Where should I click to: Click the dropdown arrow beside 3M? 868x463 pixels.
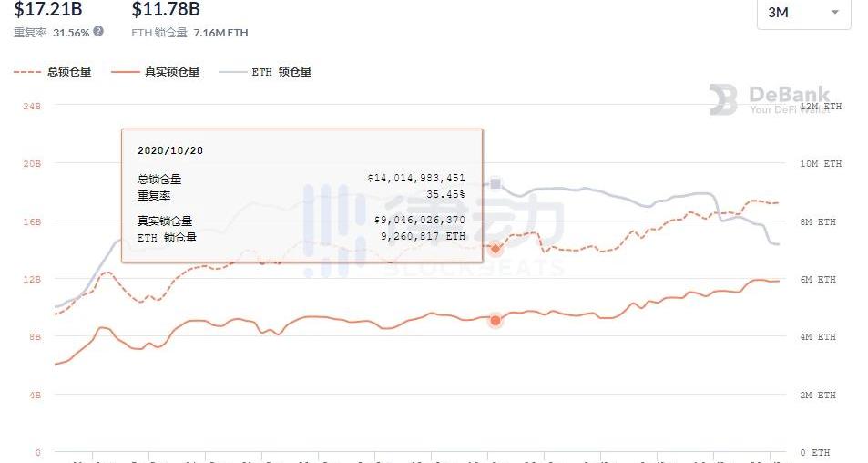point(835,12)
